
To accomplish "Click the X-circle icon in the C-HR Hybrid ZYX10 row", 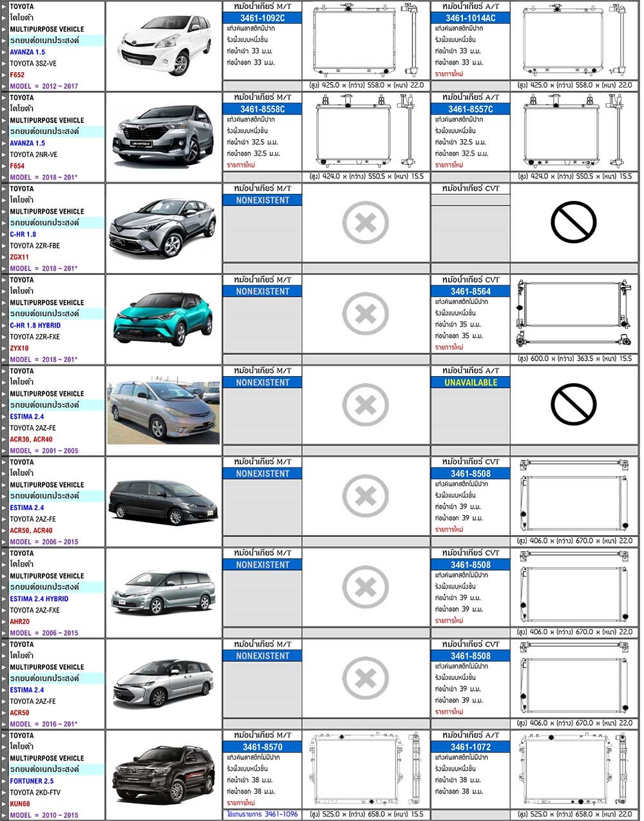I will [x=365, y=314].
